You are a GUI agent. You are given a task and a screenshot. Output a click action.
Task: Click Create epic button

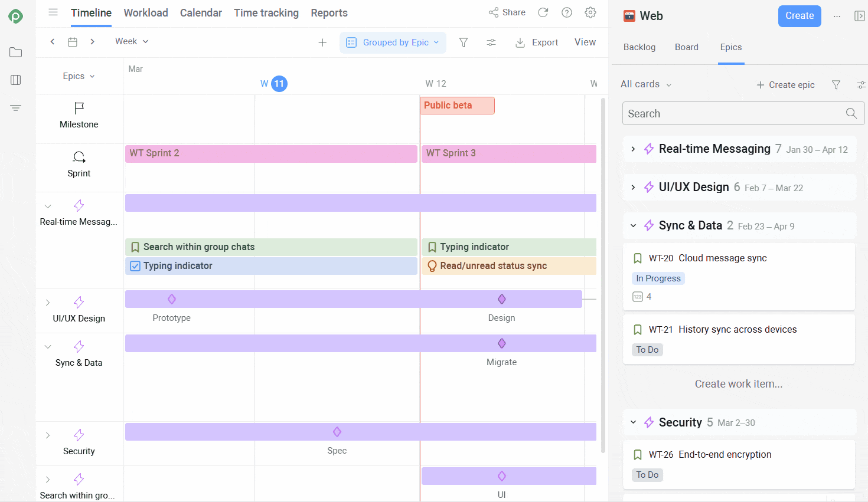(x=785, y=85)
